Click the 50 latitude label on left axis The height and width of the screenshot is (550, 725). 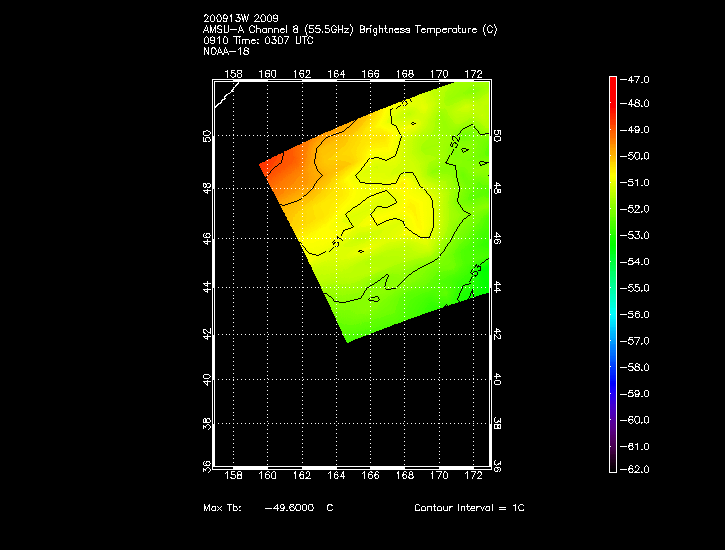coord(207,135)
